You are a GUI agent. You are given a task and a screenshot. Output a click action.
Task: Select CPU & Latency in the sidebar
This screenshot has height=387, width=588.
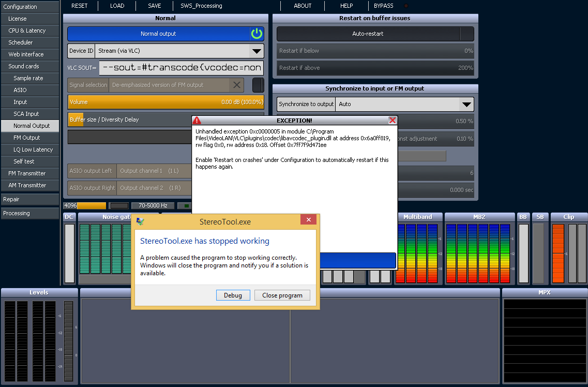coord(29,31)
